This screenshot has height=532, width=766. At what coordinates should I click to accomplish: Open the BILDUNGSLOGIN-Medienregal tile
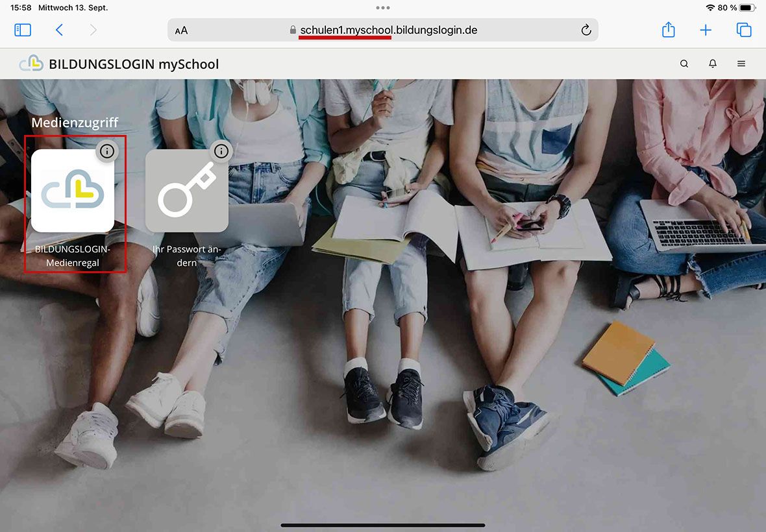point(73,191)
